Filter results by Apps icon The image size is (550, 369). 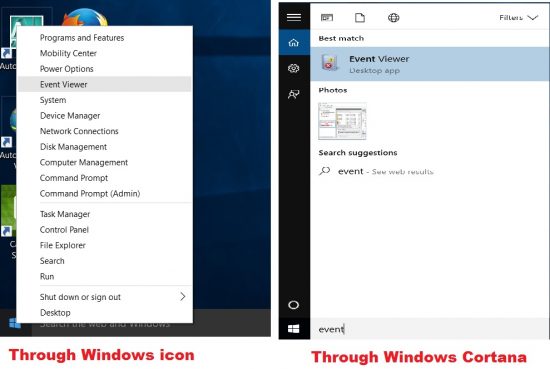click(327, 18)
